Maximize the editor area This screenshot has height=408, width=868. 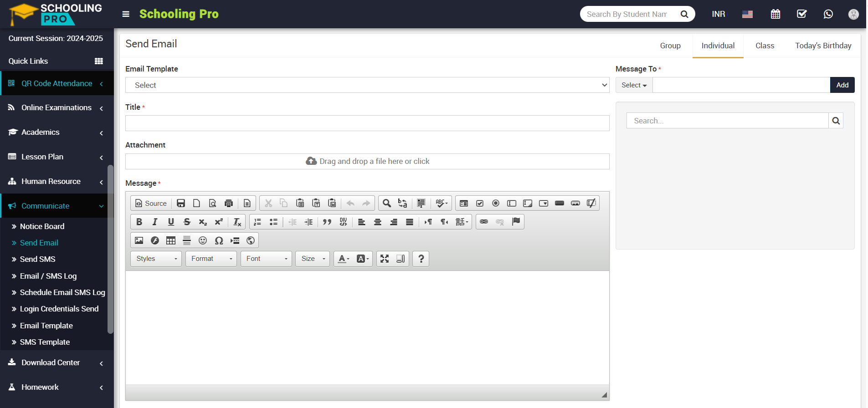(385, 259)
